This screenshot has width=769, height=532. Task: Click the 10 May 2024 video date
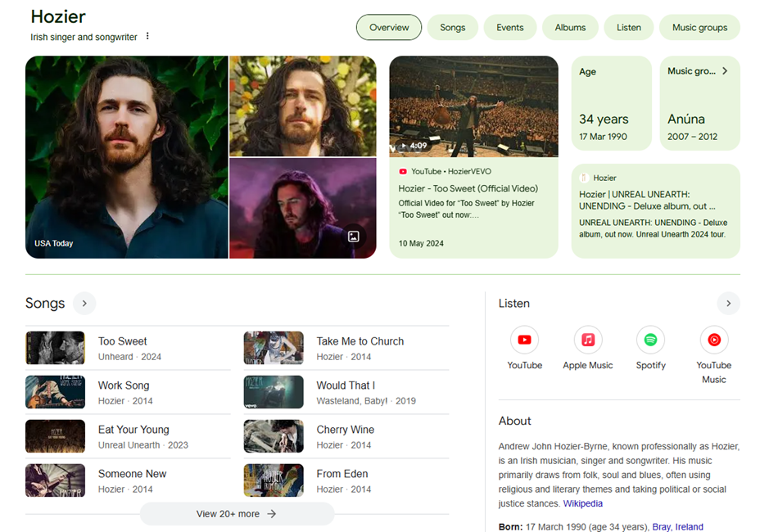421,243
